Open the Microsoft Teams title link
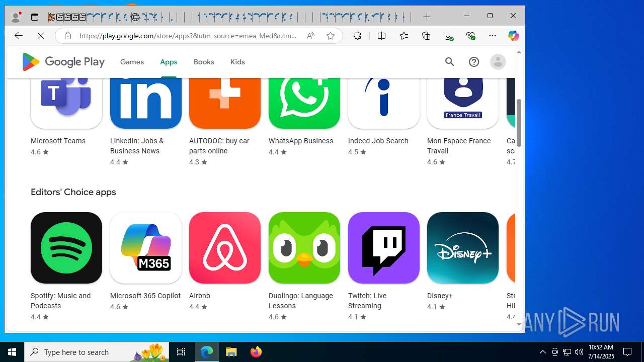The width and height of the screenshot is (644, 362). [58, 141]
